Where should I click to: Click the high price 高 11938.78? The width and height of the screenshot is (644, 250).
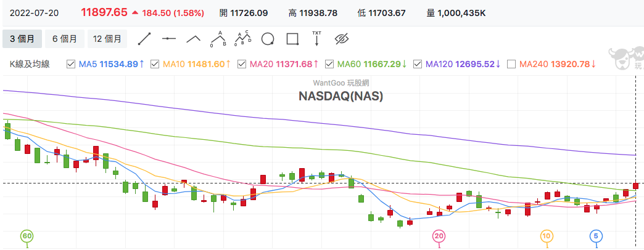point(313,13)
